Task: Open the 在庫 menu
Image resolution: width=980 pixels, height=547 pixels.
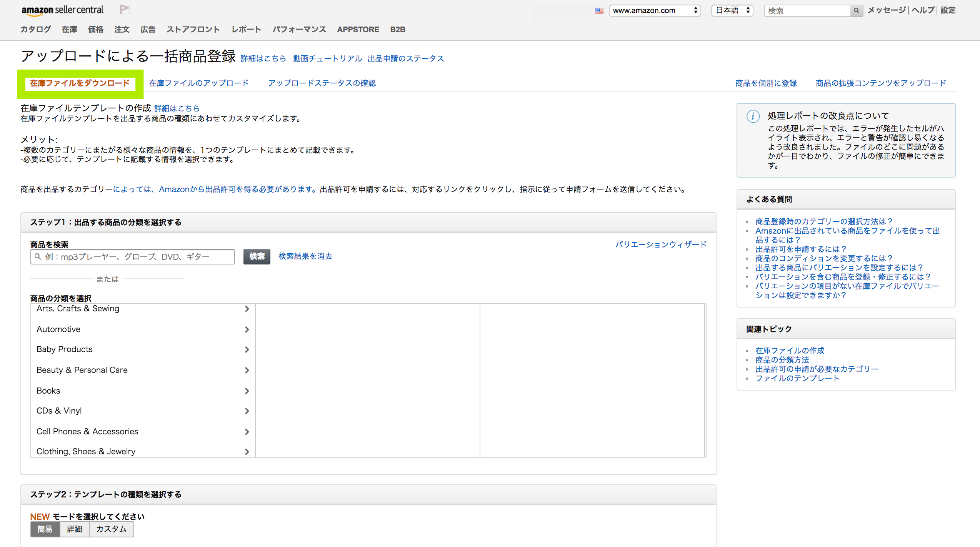Action: tap(70, 30)
